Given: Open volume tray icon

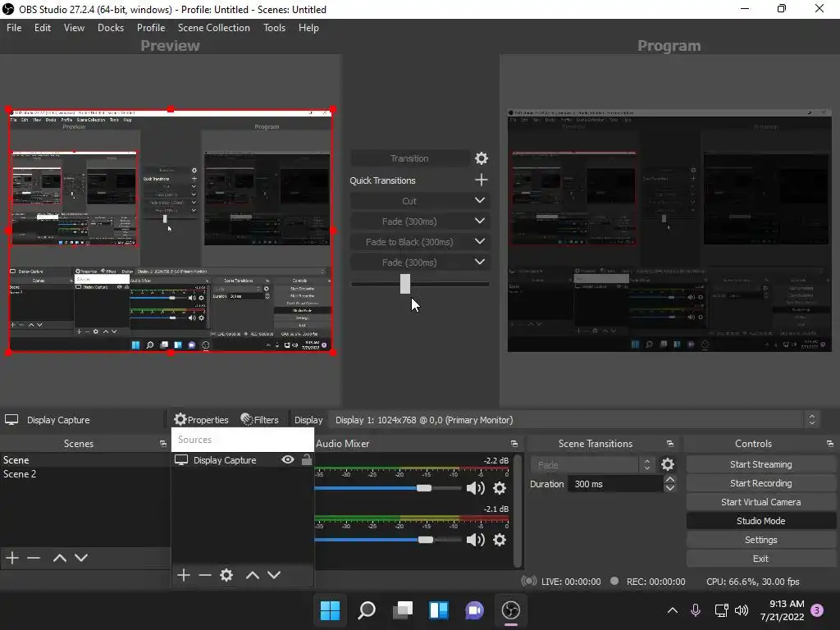Looking at the screenshot, I should click(x=742, y=610).
